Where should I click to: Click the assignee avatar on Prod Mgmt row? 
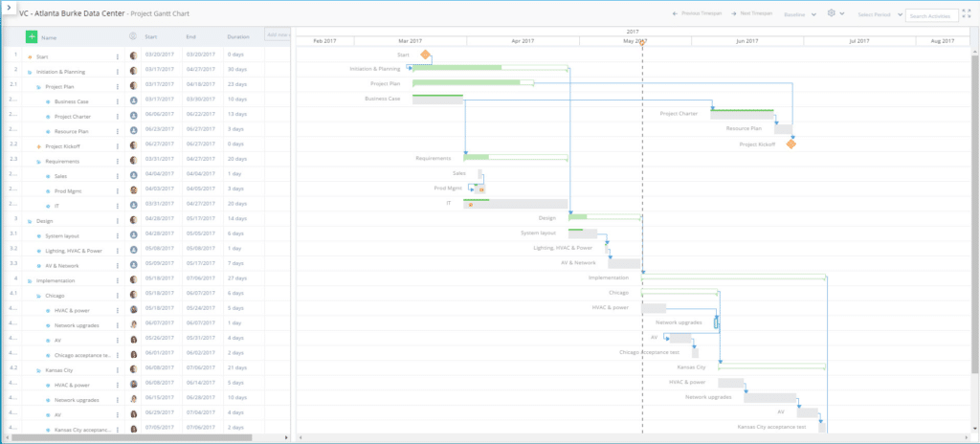(x=133, y=190)
